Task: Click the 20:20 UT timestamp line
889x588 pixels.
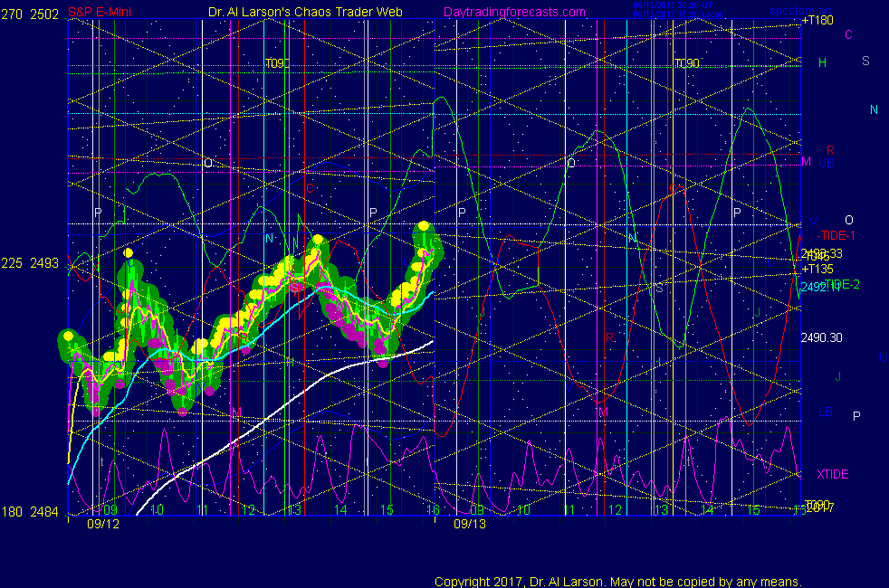Action: (x=673, y=5)
